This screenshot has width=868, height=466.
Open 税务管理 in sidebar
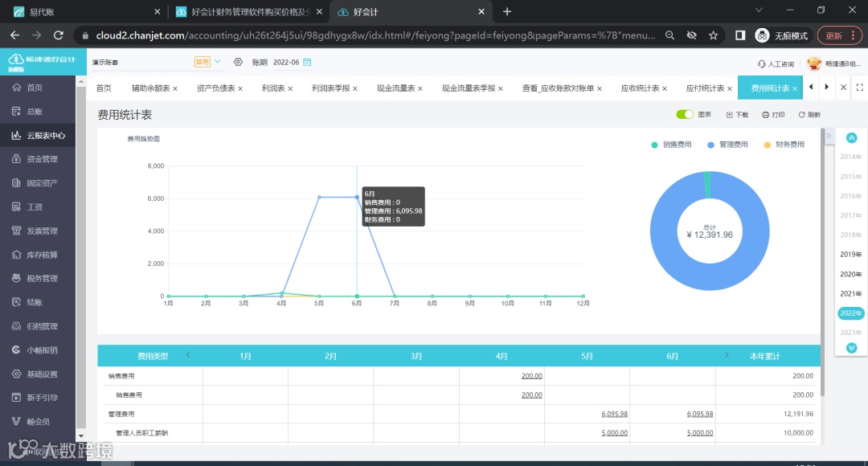[39, 278]
